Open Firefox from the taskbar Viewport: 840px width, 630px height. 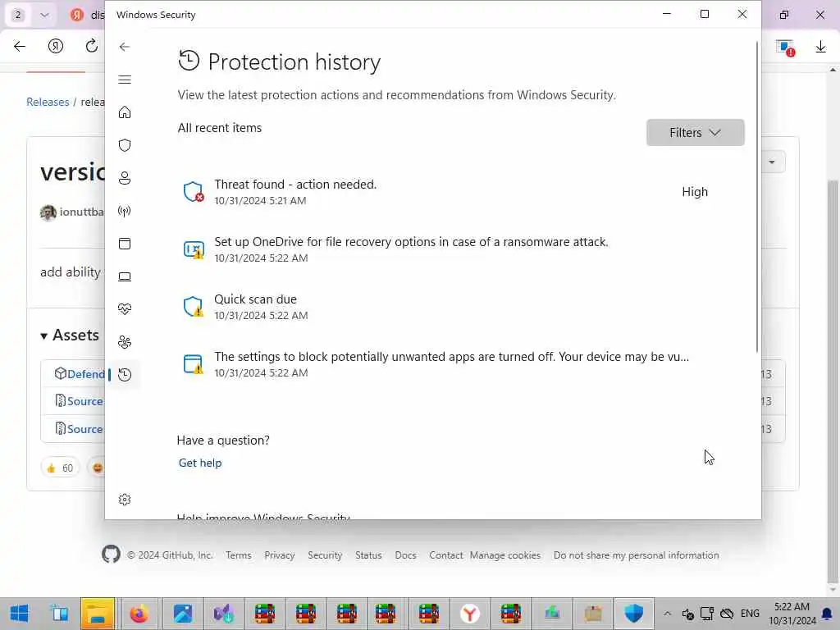[139, 613]
